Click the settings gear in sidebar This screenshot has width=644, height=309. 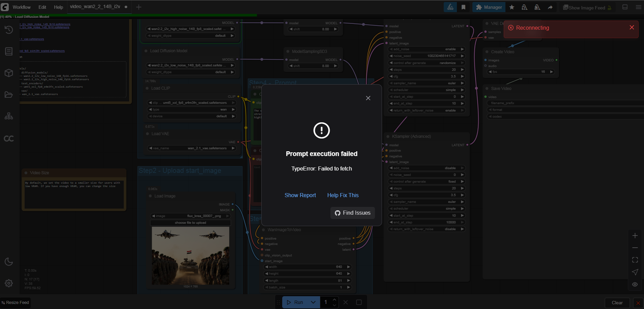(9, 283)
